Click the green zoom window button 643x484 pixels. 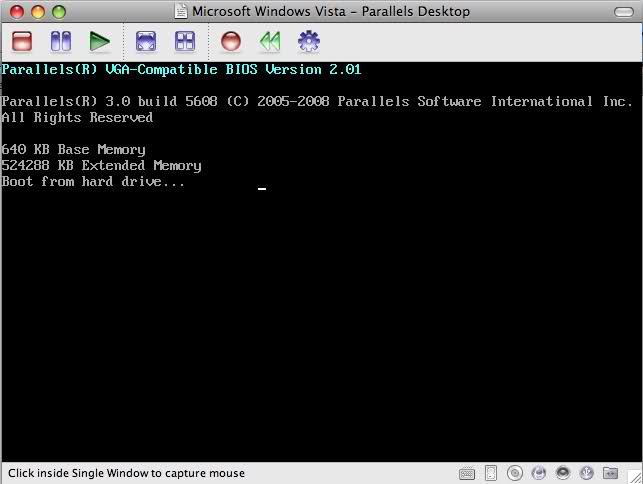coord(59,11)
